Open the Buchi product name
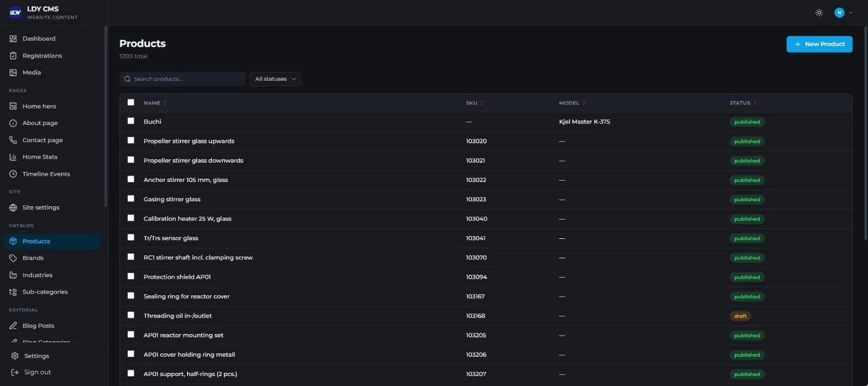Viewport: 868px width, 386px height. point(152,122)
